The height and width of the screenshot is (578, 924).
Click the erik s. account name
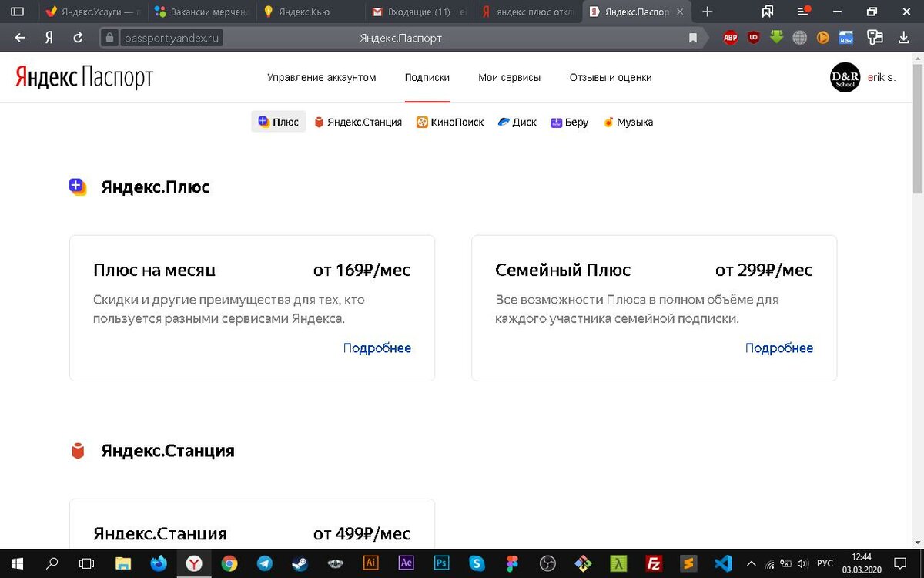point(882,77)
